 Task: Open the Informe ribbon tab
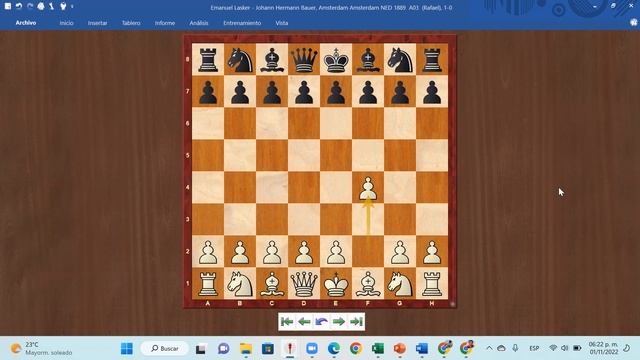click(165, 23)
